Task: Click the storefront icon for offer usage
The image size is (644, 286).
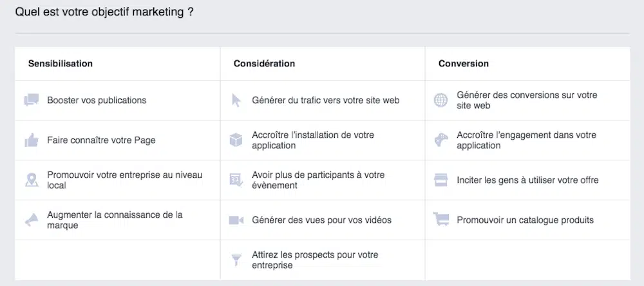Action: 440,180
